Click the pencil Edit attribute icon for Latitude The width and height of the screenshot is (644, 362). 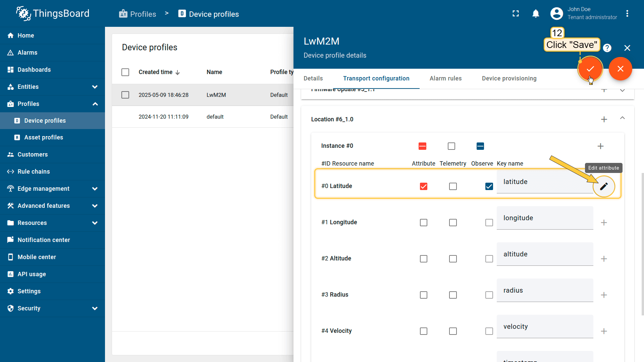[604, 186]
